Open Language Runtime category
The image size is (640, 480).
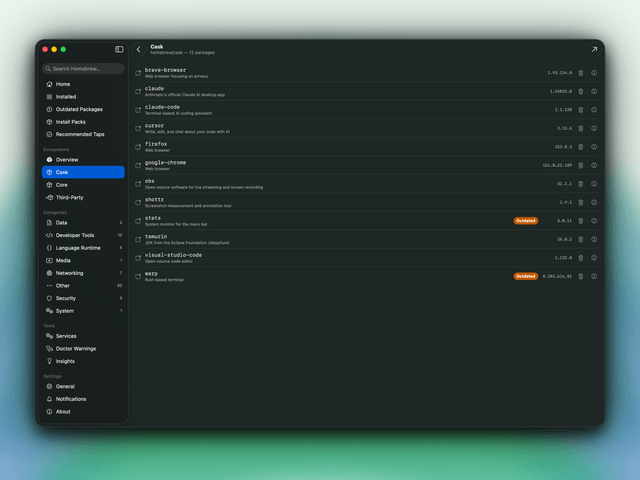pos(83,248)
